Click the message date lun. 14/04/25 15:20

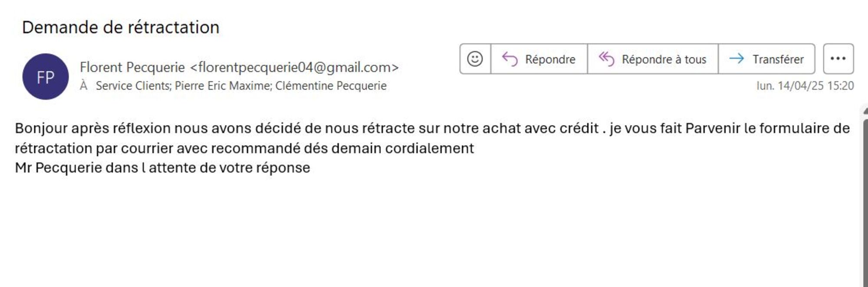pos(805,86)
